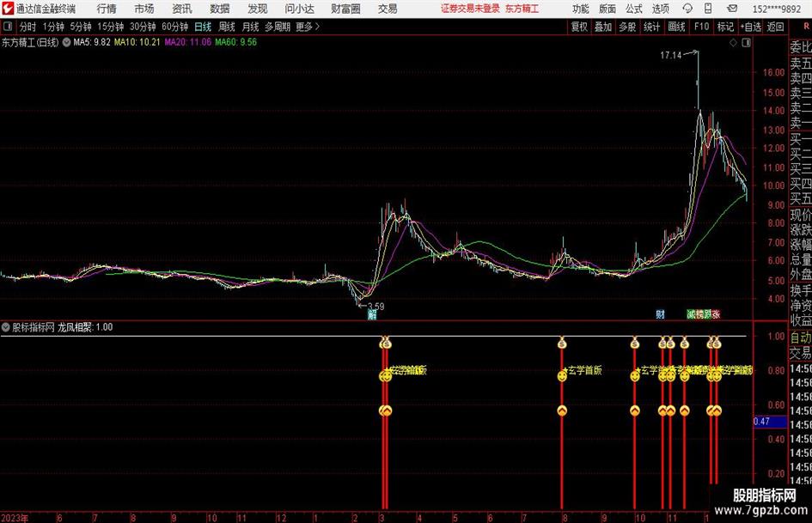Screen dimensions: 812x523
Task: Click the 解 marker under the chart
Action: (372, 314)
